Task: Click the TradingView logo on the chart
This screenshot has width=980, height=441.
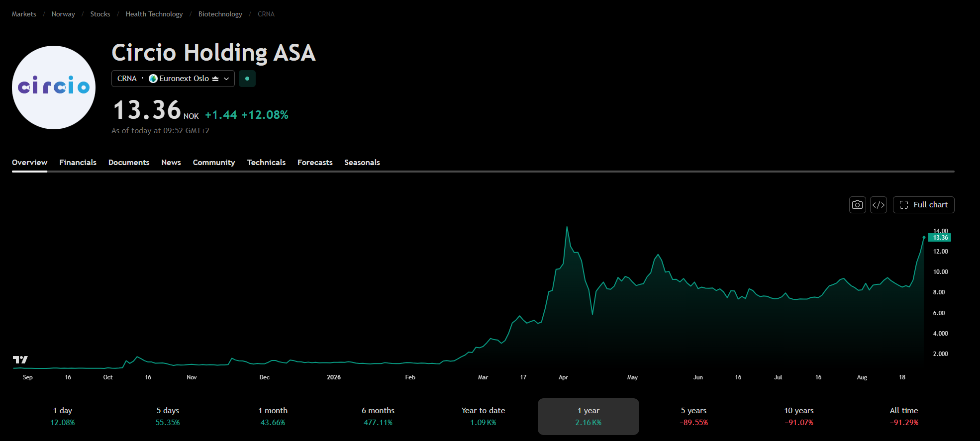Action: point(20,359)
